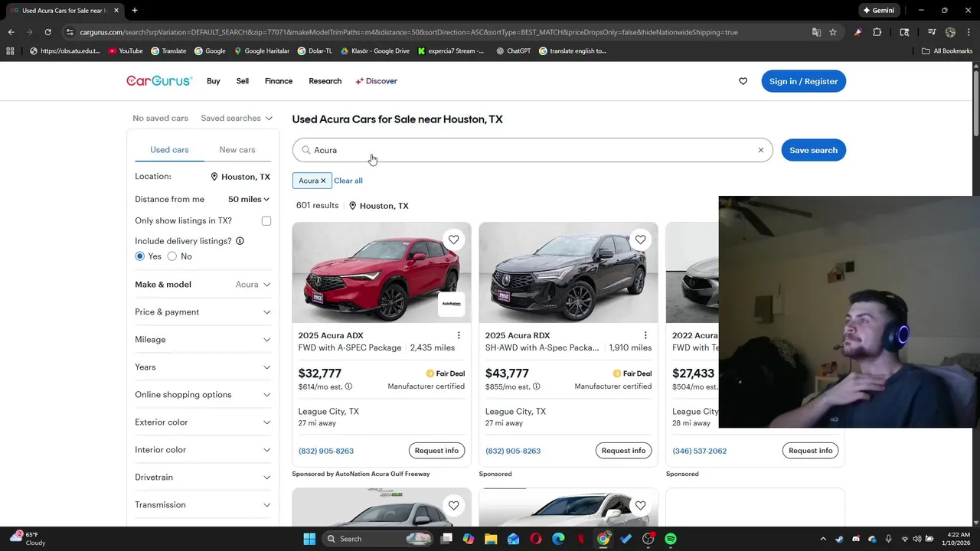Expand Drivetrain filter
The width and height of the screenshot is (980, 551).
click(203, 478)
